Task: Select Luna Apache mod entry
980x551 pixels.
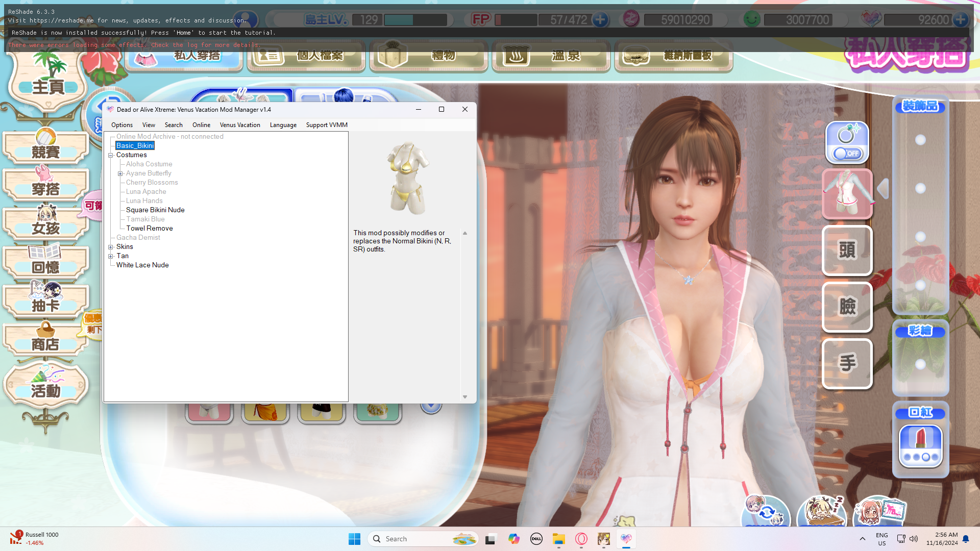Action: pyautogui.click(x=146, y=192)
